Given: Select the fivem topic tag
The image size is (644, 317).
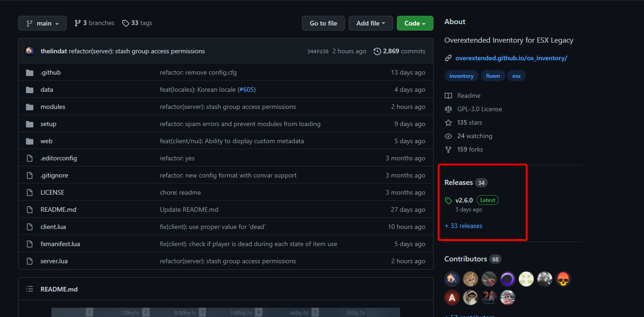Looking at the screenshot, I should [x=493, y=76].
